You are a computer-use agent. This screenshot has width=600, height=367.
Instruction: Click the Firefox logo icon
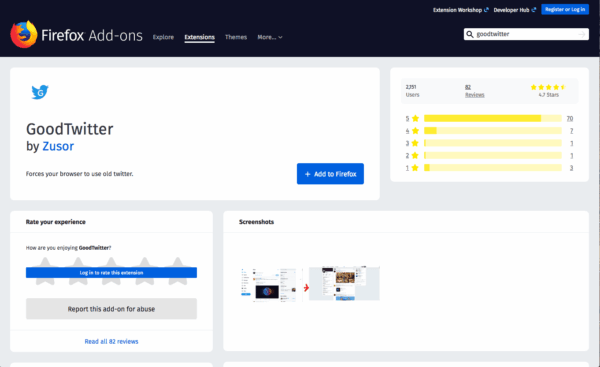click(x=24, y=34)
